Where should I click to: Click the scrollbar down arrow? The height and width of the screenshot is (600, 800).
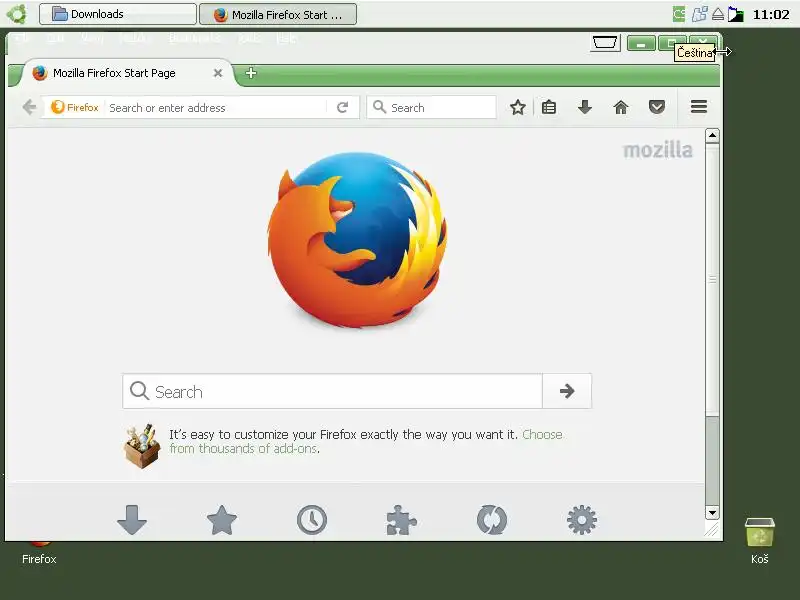coord(712,512)
